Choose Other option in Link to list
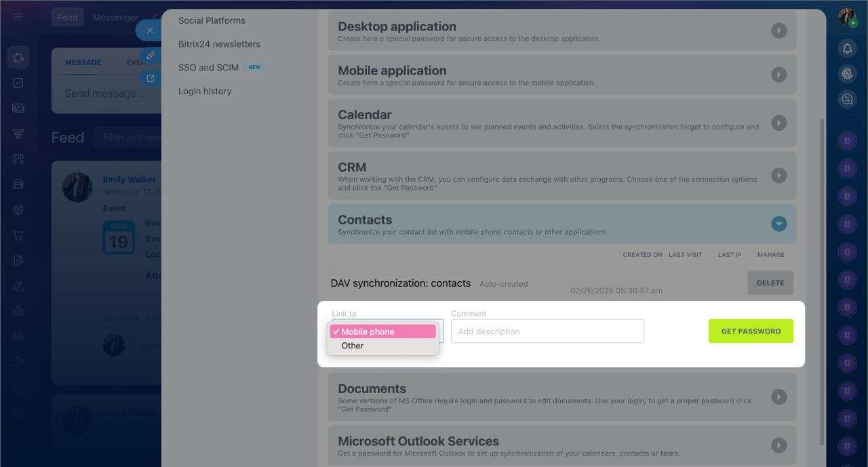The height and width of the screenshot is (467, 868). (x=353, y=346)
